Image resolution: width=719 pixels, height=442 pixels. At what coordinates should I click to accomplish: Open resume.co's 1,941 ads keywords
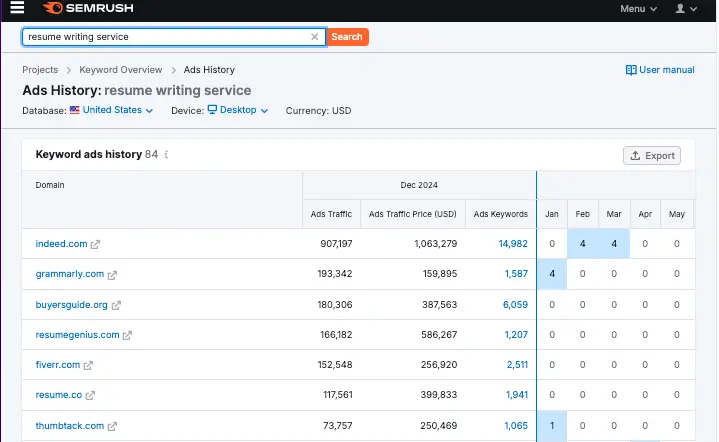click(517, 394)
